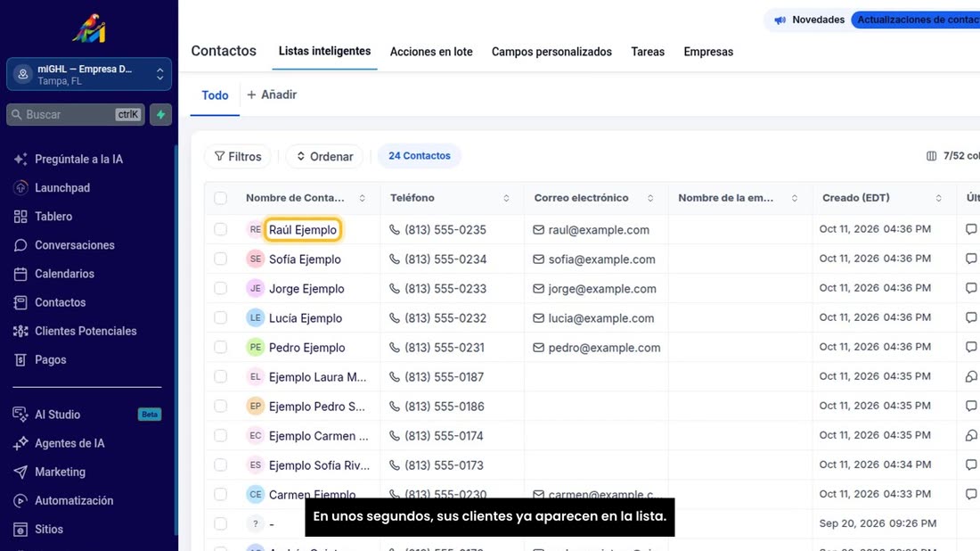Click the Agentes de IA sparkle icon
The width and height of the screenshot is (980, 551).
point(20,443)
